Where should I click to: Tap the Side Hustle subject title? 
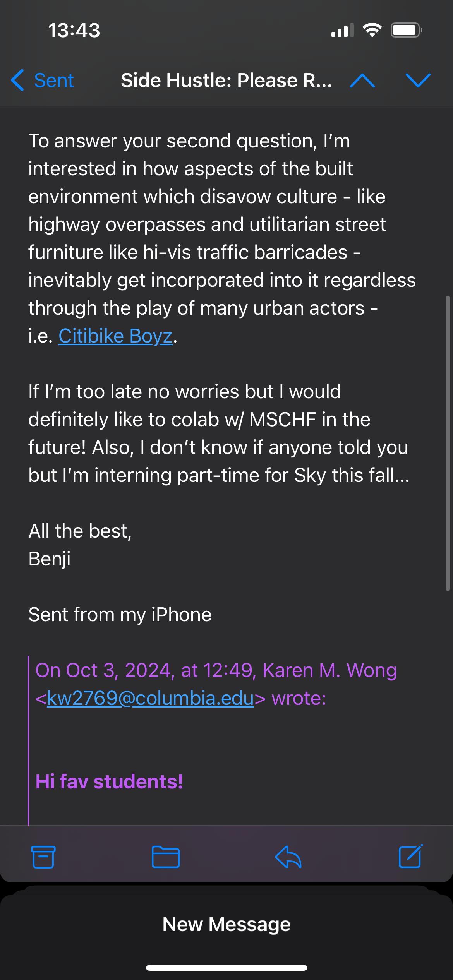click(x=226, y=81)
